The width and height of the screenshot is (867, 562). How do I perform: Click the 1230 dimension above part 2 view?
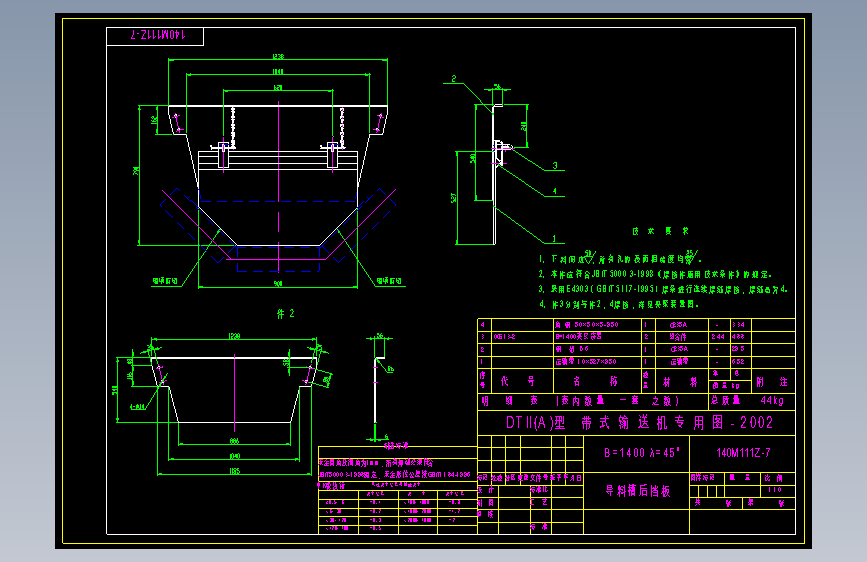[234, 336]
